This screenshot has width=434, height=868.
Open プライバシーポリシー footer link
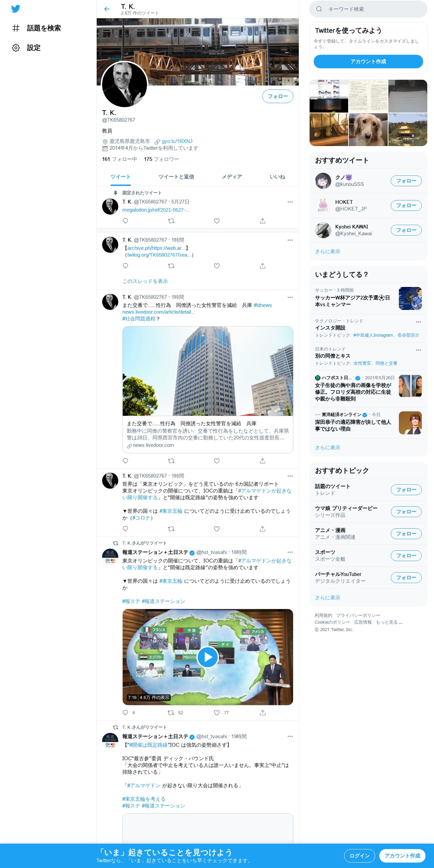358,616
